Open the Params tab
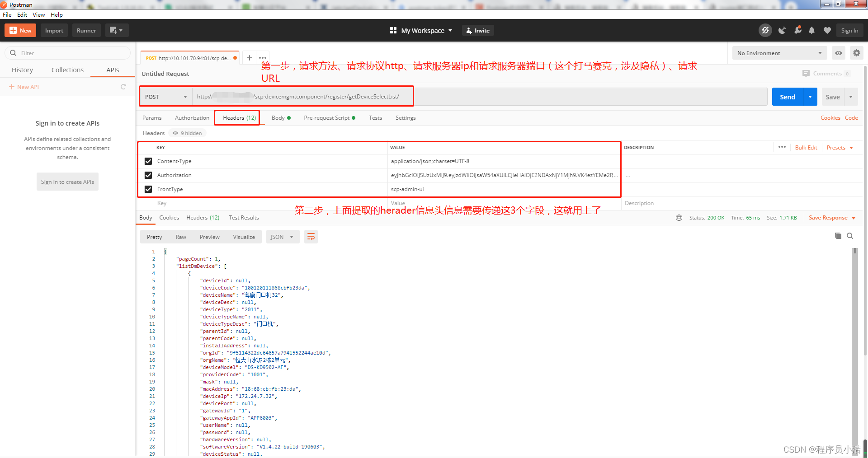The image size is (868, 458). tap(152, 118)
